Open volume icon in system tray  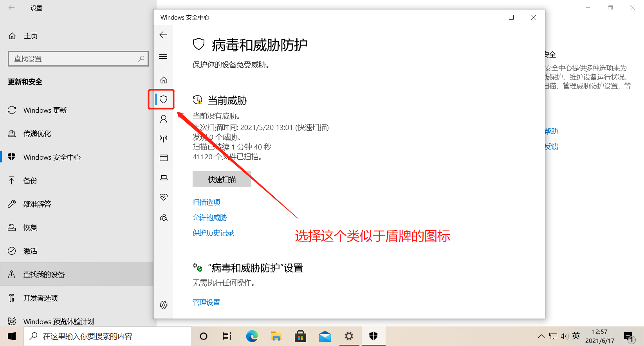pyautogui.click(x=565, y=336)
